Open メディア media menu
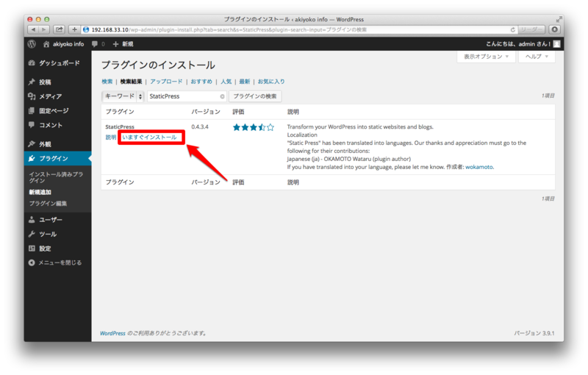The image size is (588, 375). [x=51, y=96]
